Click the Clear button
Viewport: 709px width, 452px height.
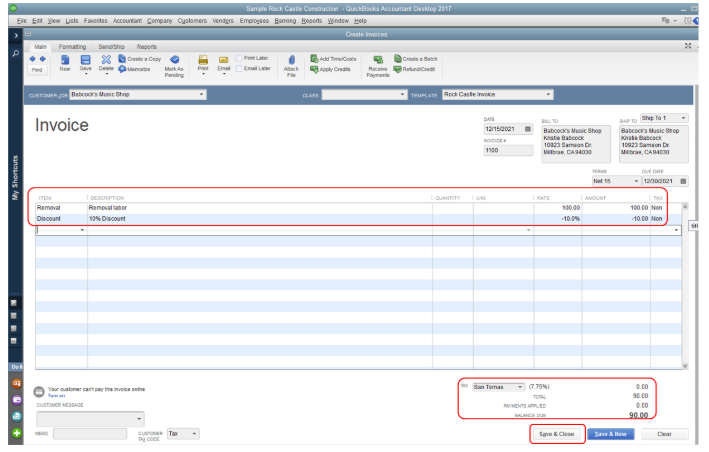664,434
